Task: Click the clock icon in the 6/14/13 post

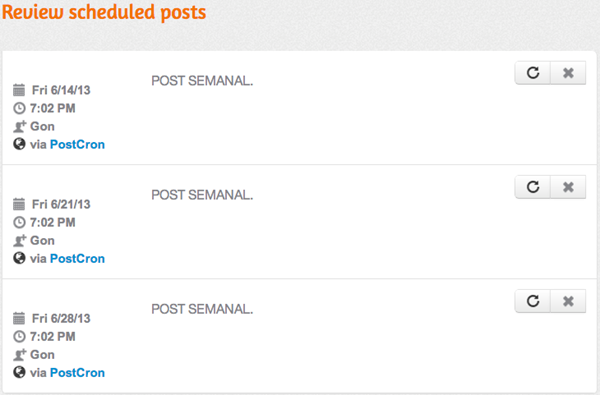Action: coord(19,108)
